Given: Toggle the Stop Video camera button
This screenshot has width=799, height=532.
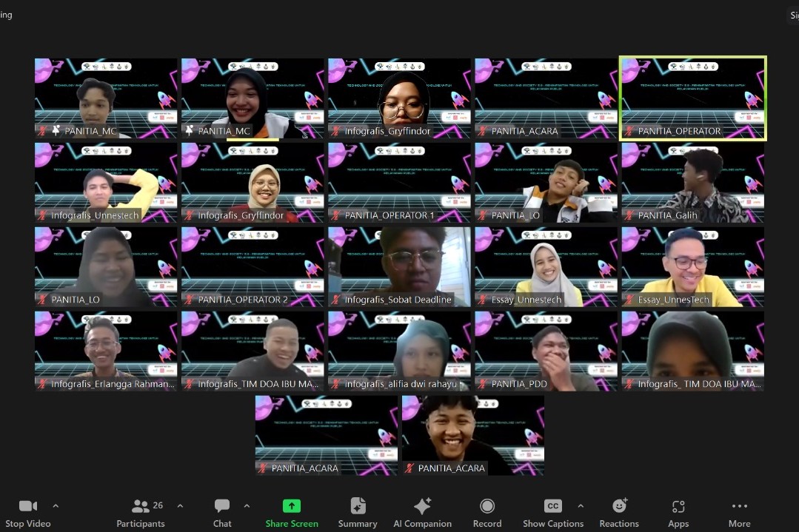Looking at the screenshot, I should [28, 506].
